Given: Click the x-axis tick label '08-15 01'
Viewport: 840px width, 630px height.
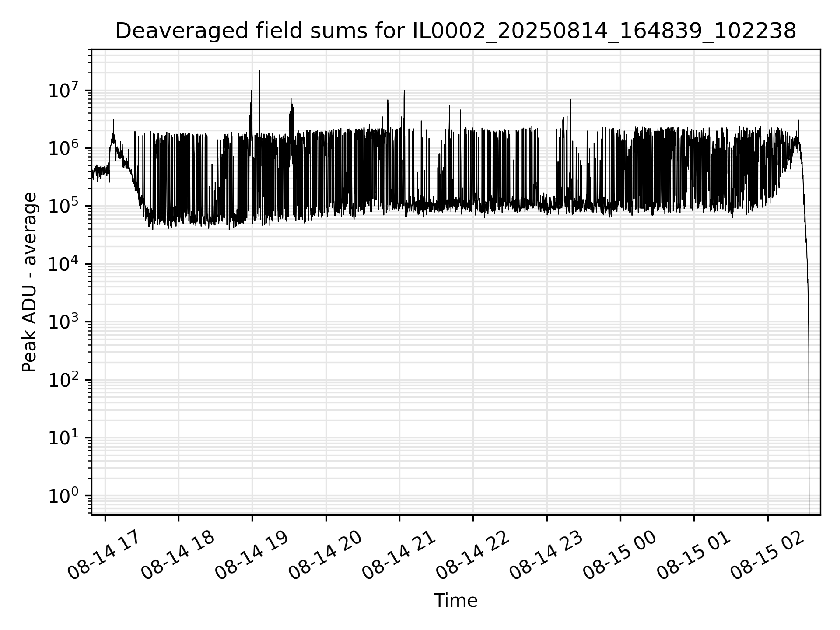Looking at the screenshot, I should coord(693,555).
